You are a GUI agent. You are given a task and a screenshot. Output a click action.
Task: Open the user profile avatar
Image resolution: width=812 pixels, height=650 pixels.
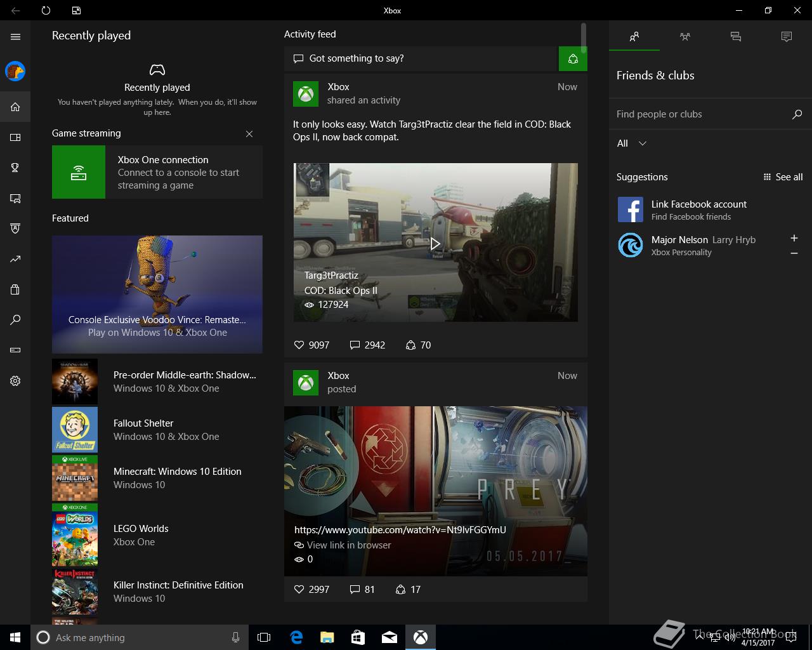15,71
